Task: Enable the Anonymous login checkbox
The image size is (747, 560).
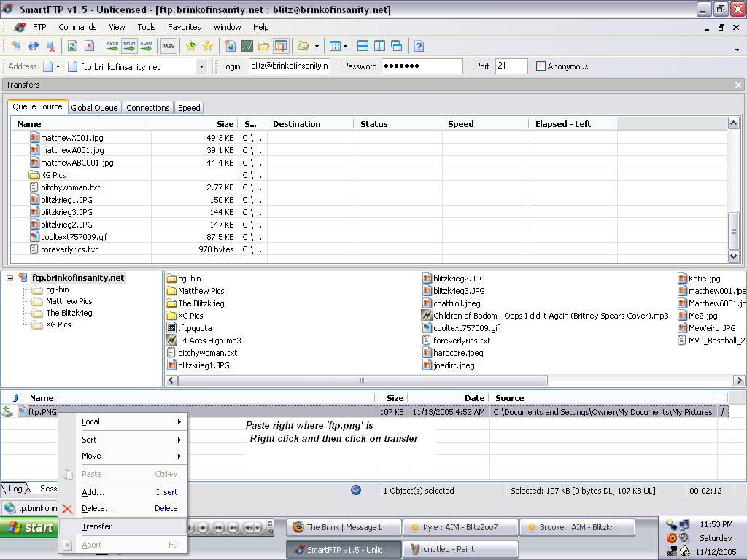Action: pos(541,66)
